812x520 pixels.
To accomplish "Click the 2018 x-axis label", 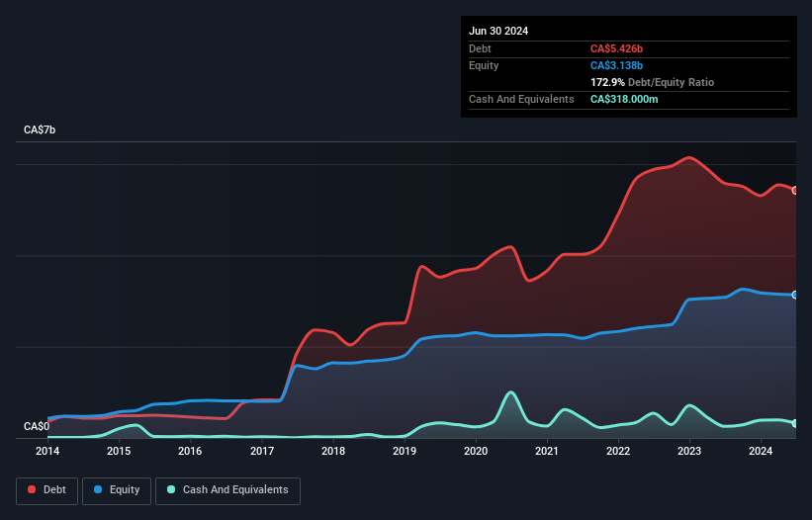I will [333, 451].
